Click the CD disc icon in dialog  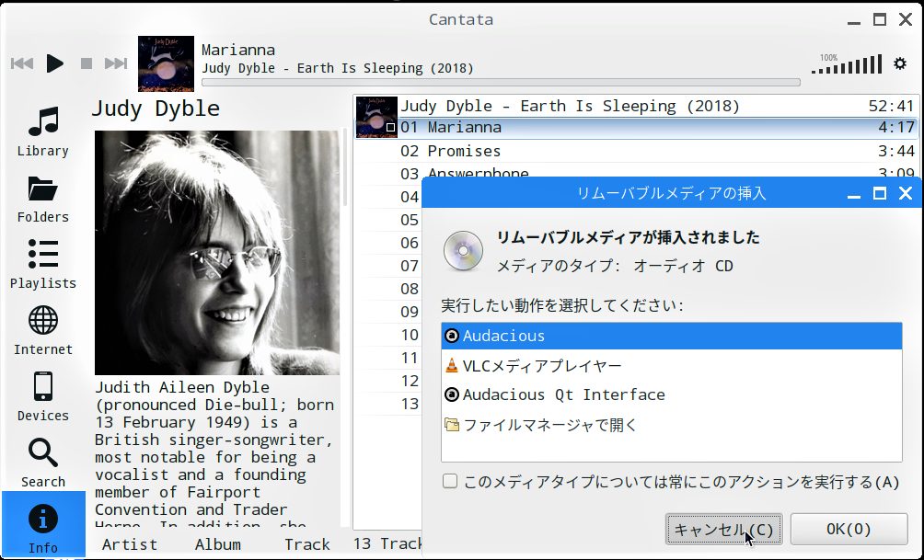point(463,251)
